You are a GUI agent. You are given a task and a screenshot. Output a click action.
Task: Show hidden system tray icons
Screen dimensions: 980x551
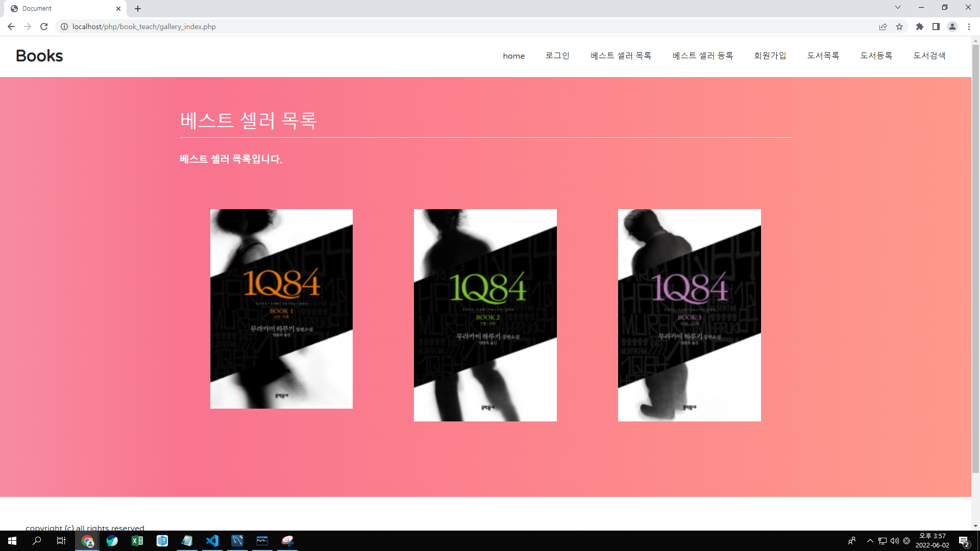point(870,541)
